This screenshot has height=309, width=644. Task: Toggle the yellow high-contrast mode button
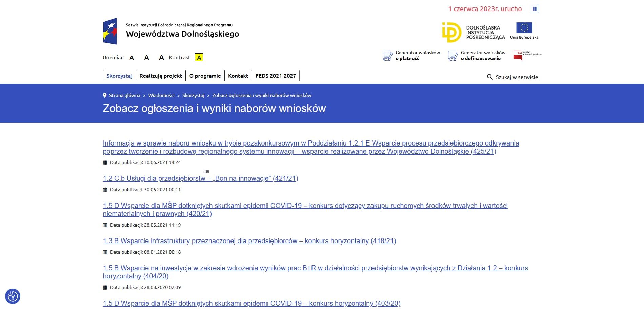click(199, 58)
